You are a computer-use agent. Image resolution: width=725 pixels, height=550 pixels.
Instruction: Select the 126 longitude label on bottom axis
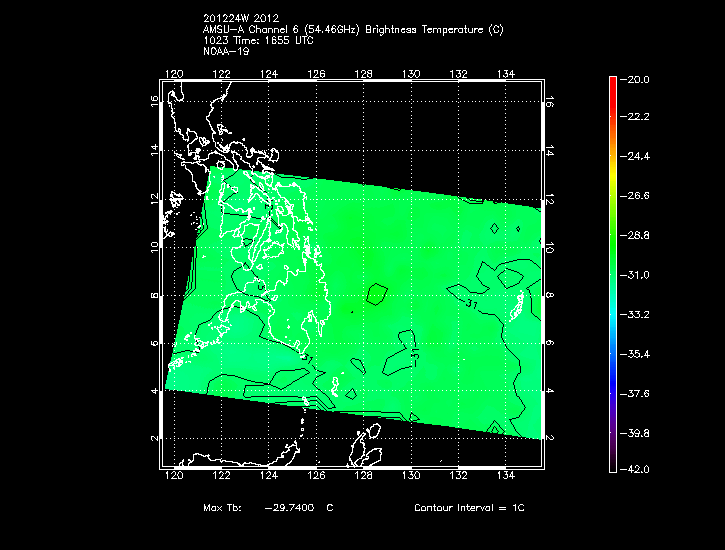(316, 475)
